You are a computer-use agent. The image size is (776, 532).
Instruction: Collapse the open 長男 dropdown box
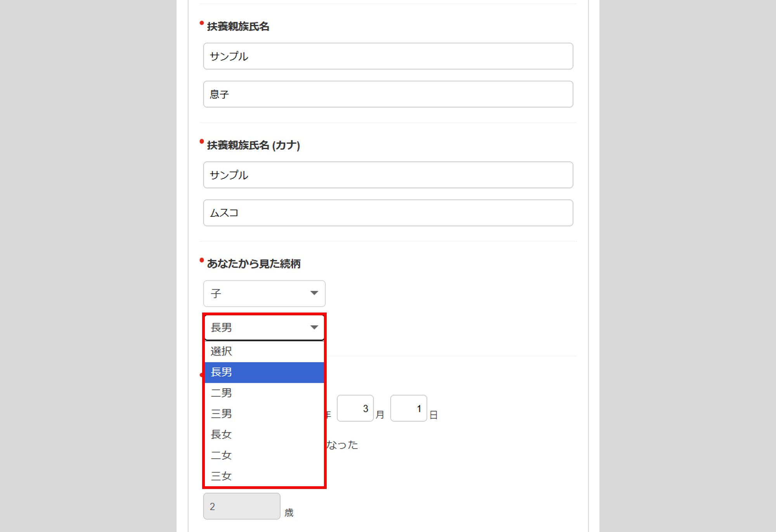[x=264, y=328]
